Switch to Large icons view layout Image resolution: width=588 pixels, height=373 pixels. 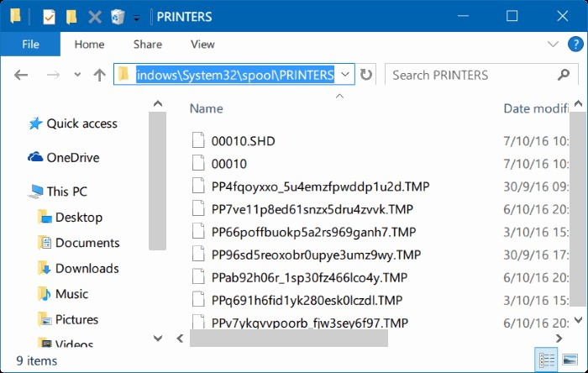pyautogui.click(x=569, y=360)
